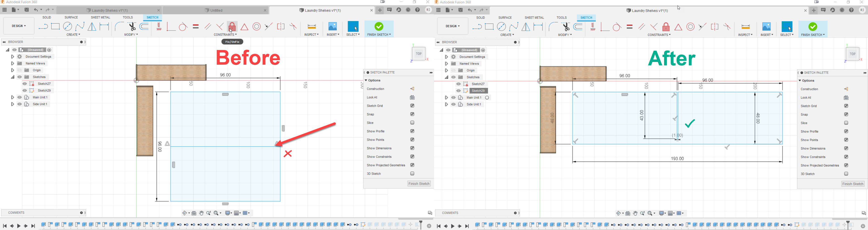Click the Trim scissors icon in the Before window
The width and height of the screenshot is (868, 230).
tap(132, 26)
